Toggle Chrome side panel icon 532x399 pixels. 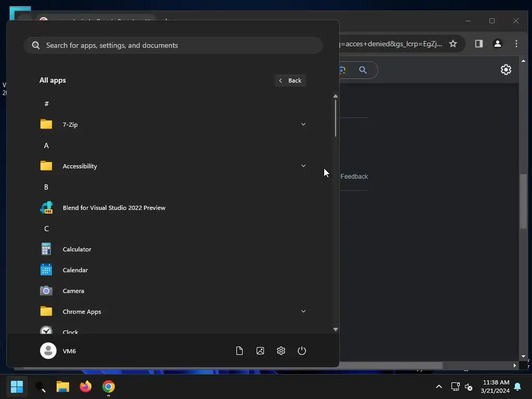tap(478, 44)
